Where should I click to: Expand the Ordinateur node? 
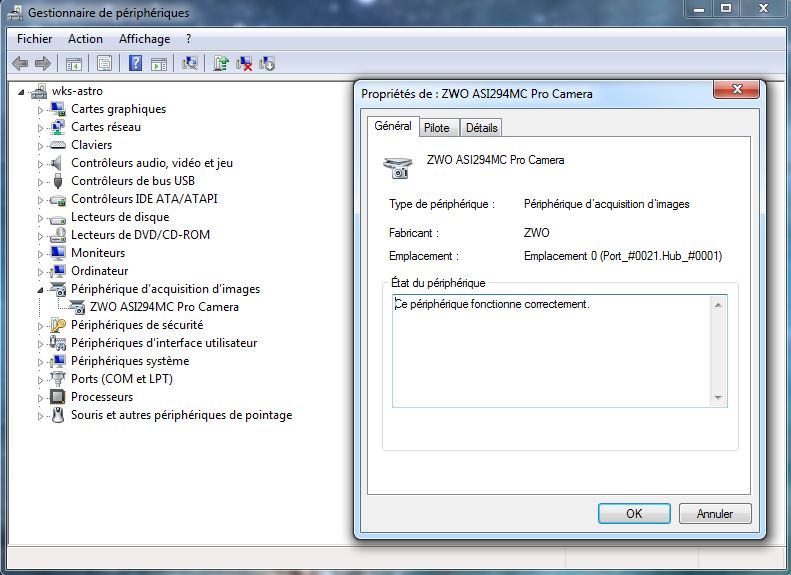40,272
